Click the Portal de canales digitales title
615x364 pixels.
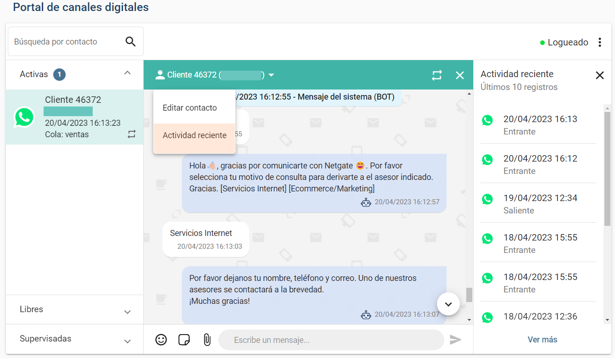(x=81, y=7)
